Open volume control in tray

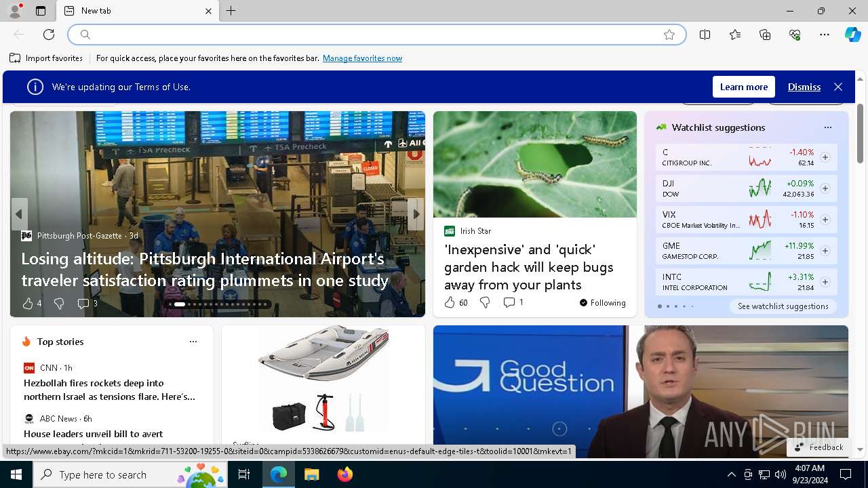[780, 474]
